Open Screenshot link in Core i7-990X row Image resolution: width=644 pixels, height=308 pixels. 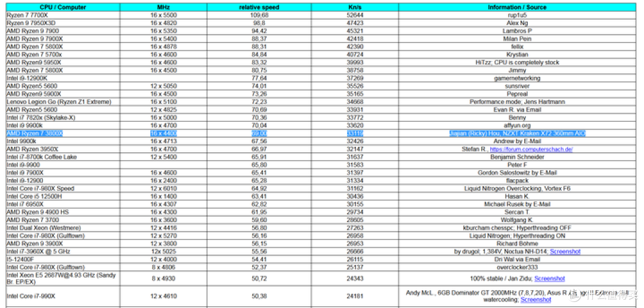click(x=536, y=300)
